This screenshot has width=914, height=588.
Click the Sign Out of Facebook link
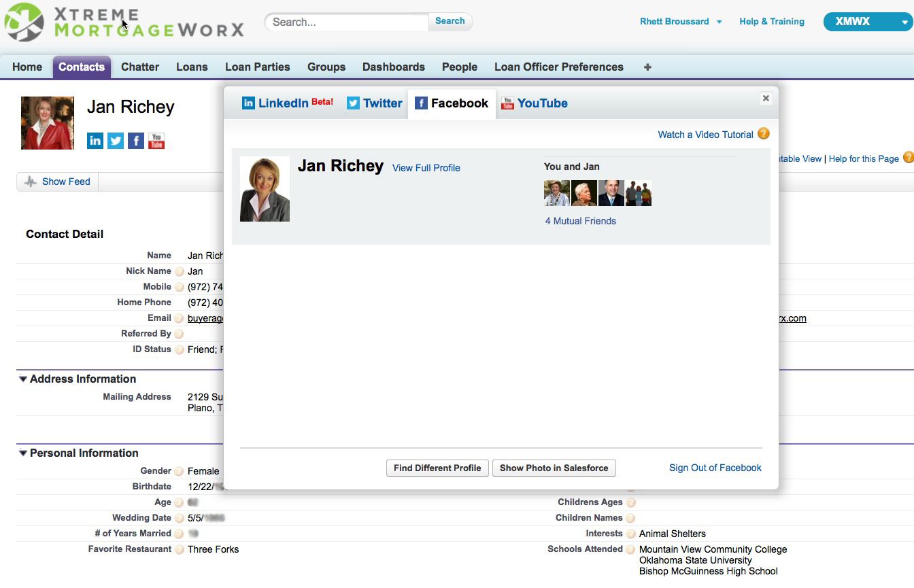pos(715,468)
